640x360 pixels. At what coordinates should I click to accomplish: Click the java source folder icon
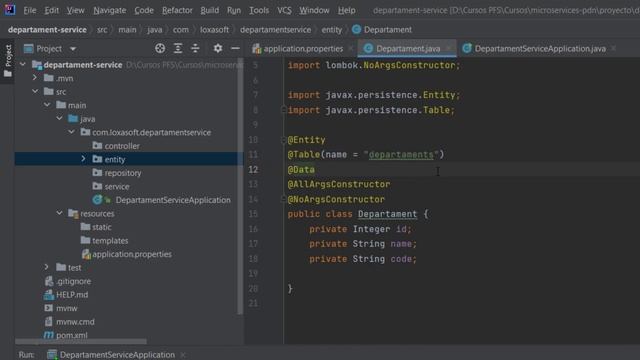(73, 119)
